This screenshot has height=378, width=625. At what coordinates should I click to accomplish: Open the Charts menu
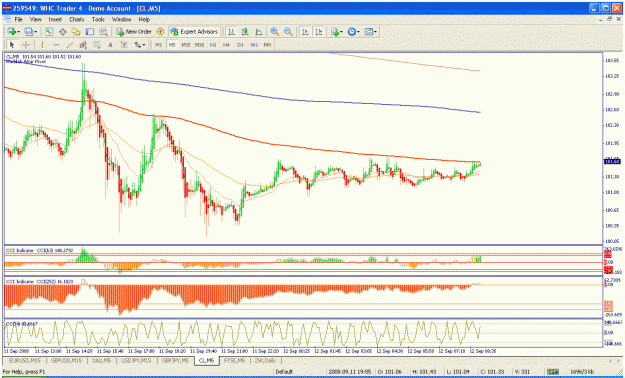77,19
